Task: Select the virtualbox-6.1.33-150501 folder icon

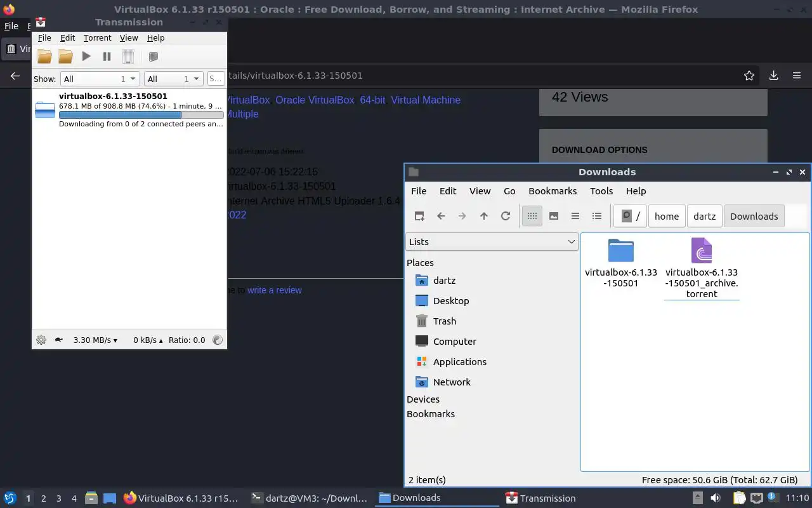Action: 621,250
